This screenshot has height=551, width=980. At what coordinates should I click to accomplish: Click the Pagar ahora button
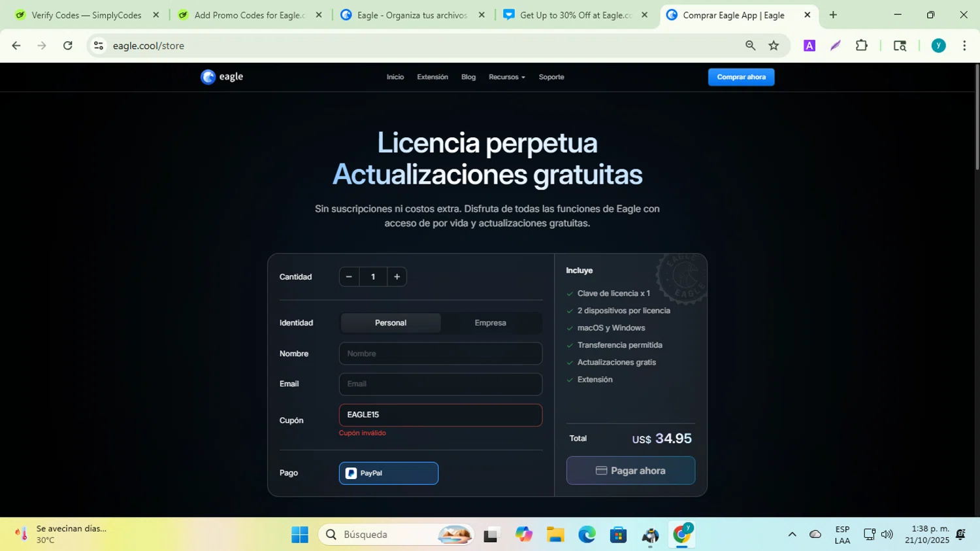(x=630, y=471)
